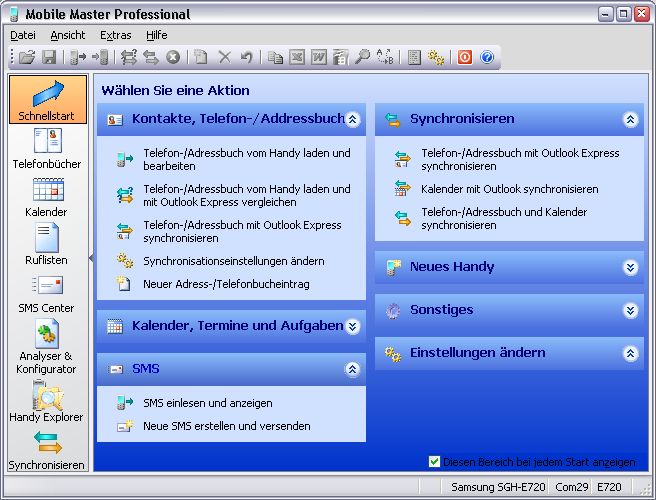The height and width of the screenshot is (500, 656).
Task: Click 'Kalender mit Outlook synchronisieren' link
Action: coord(509,189)
